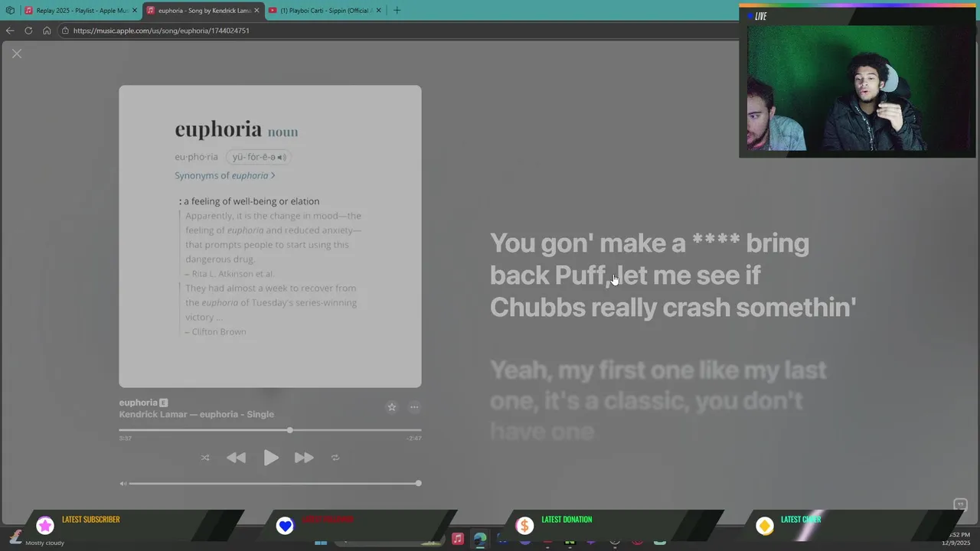The height and width of the screenshot is (551, 980).
Task: Click the Latest Follower heart icon
Action: coord(285,526)
